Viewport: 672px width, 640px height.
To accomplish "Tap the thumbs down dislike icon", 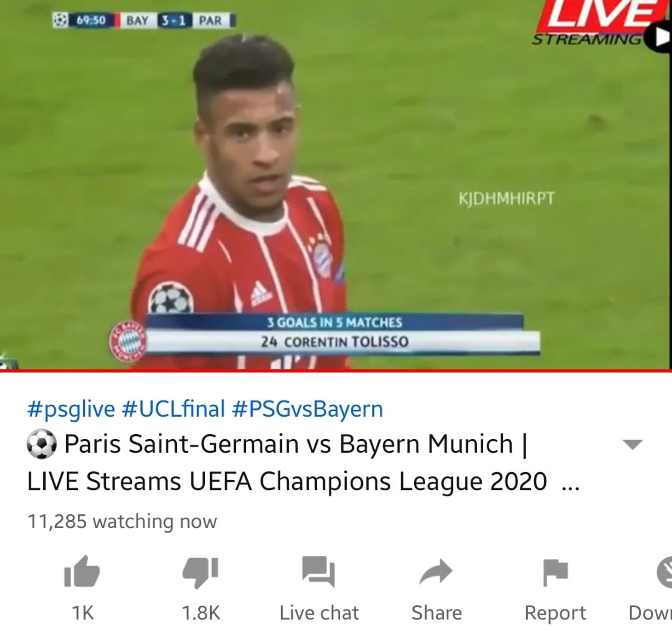I will point(200,572).
